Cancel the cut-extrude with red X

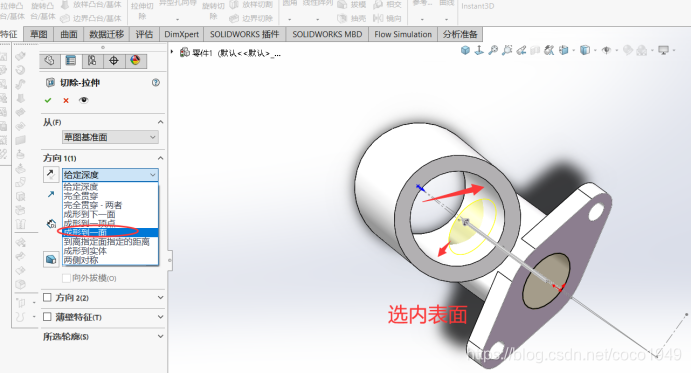(66, 100)
